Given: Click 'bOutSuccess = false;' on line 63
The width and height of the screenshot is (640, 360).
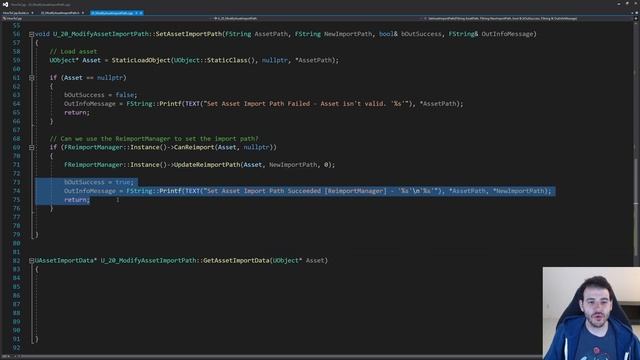Looking at the screenshot, I should click(x=100, y=95).
